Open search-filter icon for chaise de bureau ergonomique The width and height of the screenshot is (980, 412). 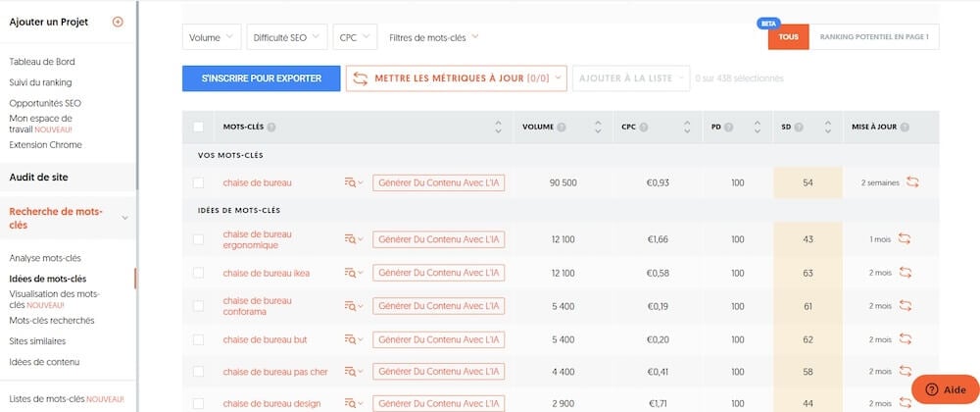(x=353, y=238)
